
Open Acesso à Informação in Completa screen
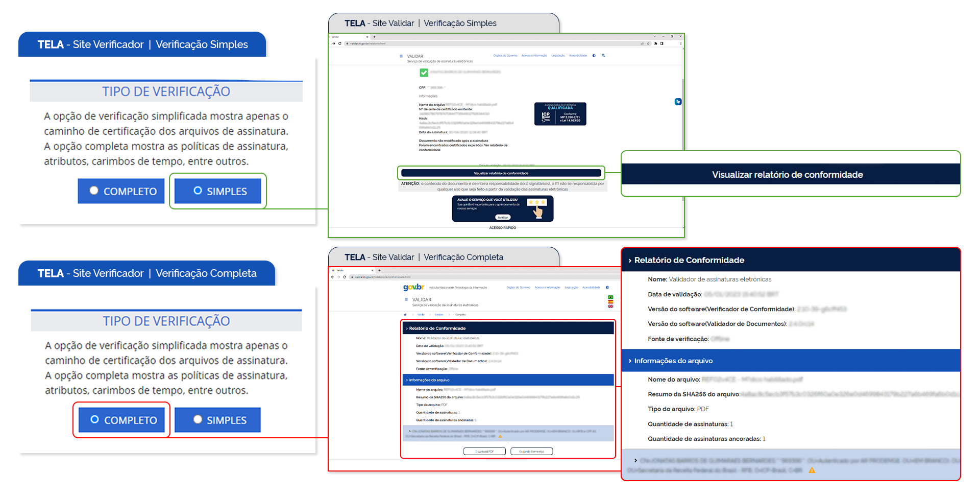[548, 288]
